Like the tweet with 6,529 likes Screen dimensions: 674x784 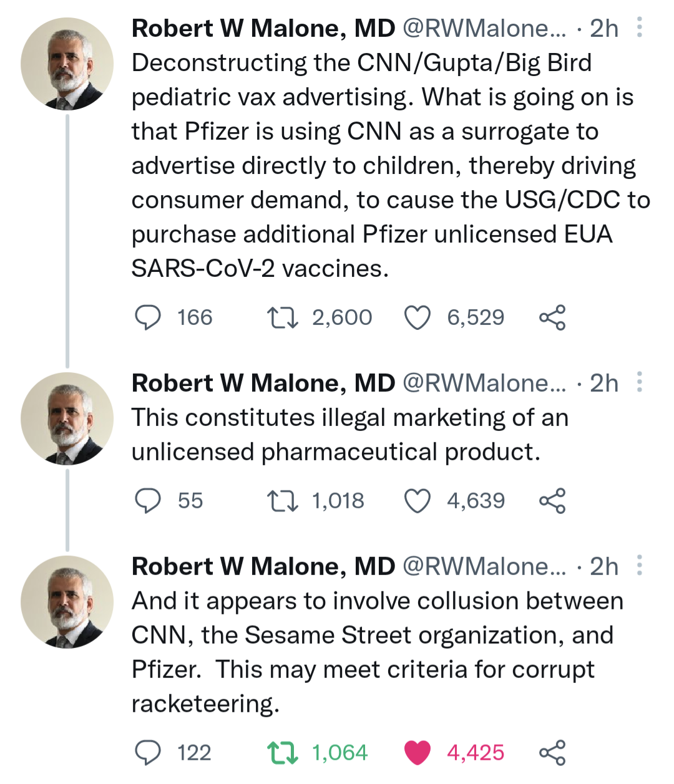418,317
